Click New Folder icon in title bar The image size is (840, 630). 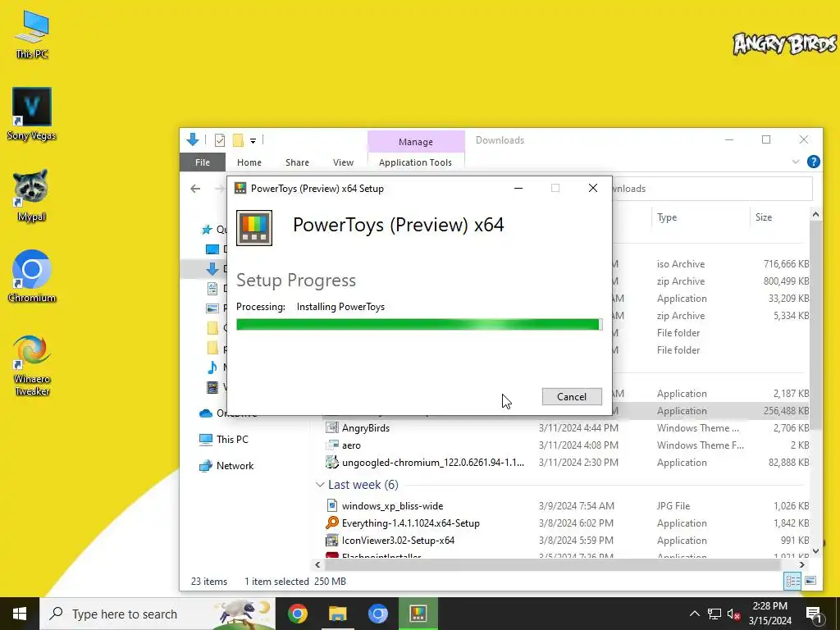(x=238, y=140)
